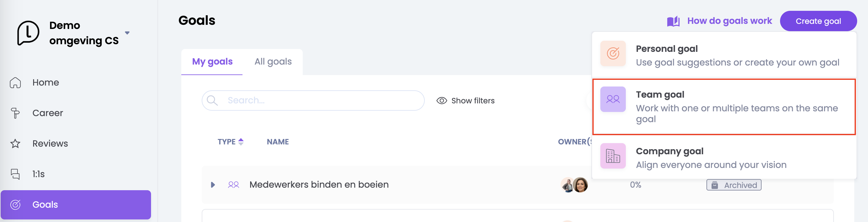868x222 pixels.
Task: Expand the Medewerkers binden en boeien row
Action: tap(213, 185)
